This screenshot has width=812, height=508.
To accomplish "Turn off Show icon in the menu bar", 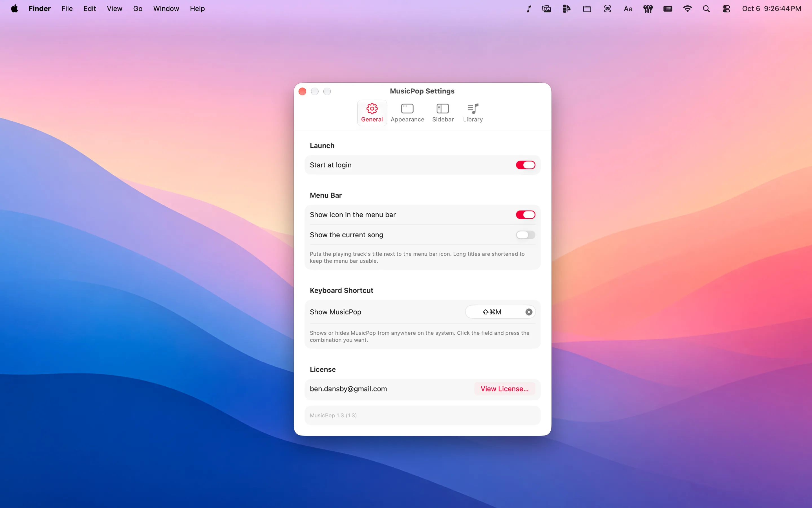I will pos(526,215).
